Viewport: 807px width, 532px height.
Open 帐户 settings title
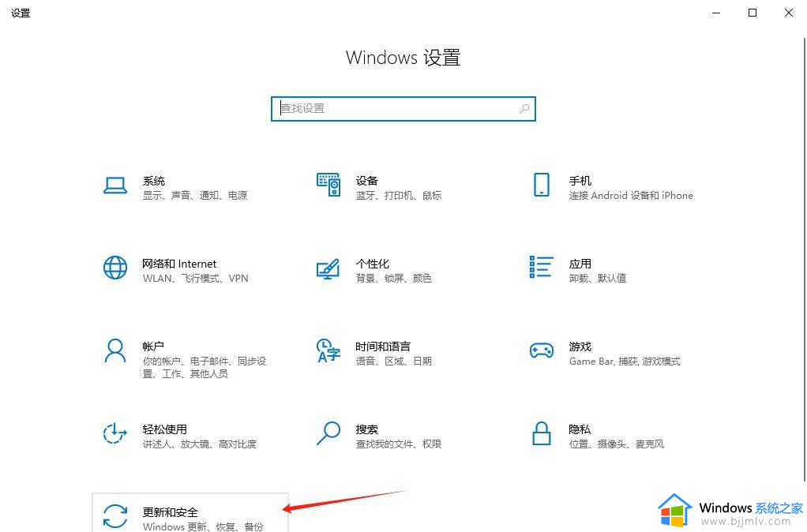(153, 347)
